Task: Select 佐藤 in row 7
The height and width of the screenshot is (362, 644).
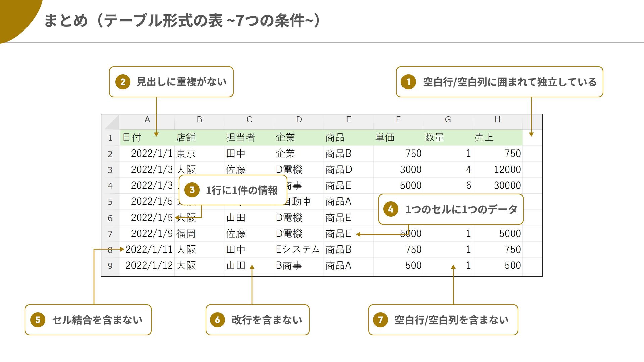Action: pyautogui.click(x=249, y=234)
